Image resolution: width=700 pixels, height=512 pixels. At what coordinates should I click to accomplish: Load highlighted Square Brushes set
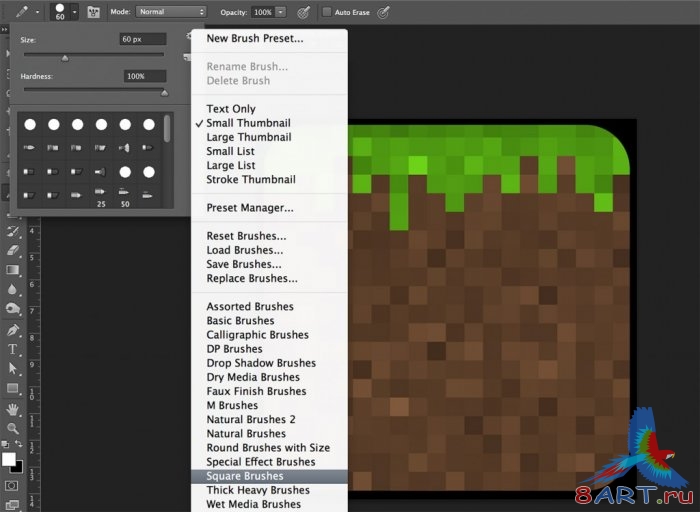point(269,476)
